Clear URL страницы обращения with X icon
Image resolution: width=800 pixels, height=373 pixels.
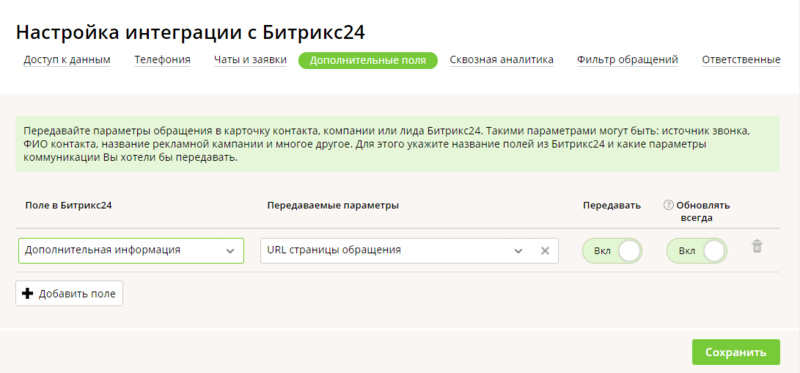pyautogui.click(x=545, y=251)
